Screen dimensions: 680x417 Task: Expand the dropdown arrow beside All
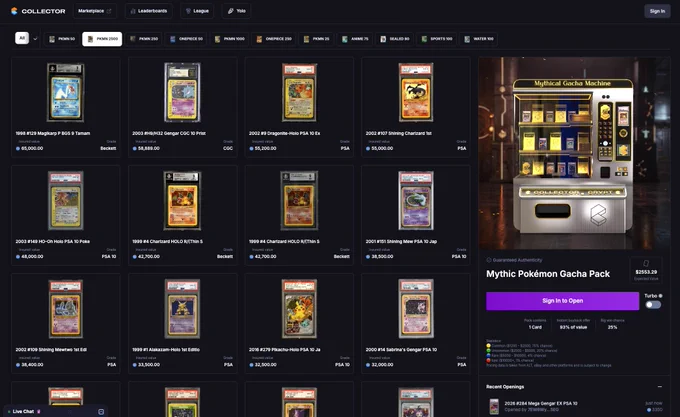35,39
